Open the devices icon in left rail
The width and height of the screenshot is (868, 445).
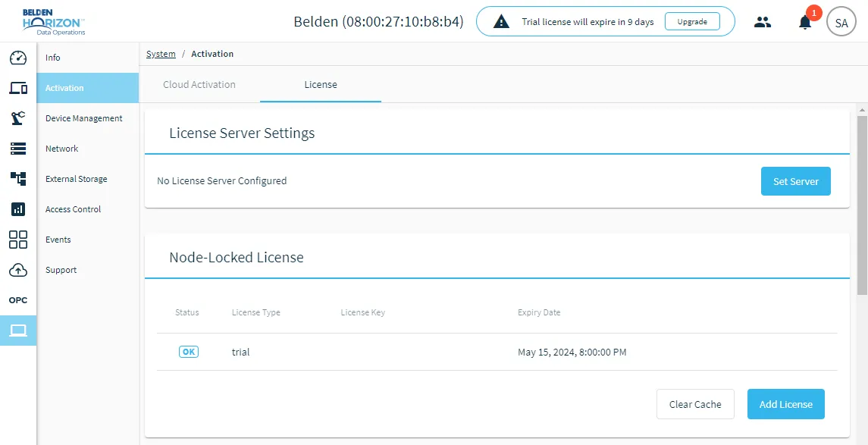(x=18, y=88)
